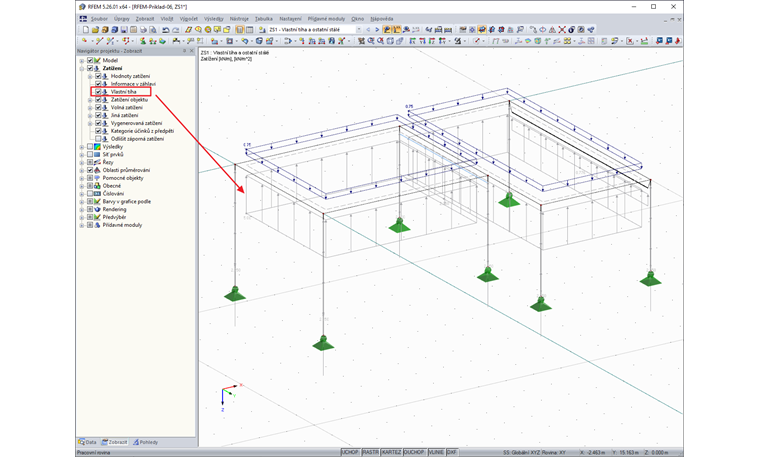Click the application logo icon in menu bar
The height and width of the screenshot is (457, 760).
(83, 18)
